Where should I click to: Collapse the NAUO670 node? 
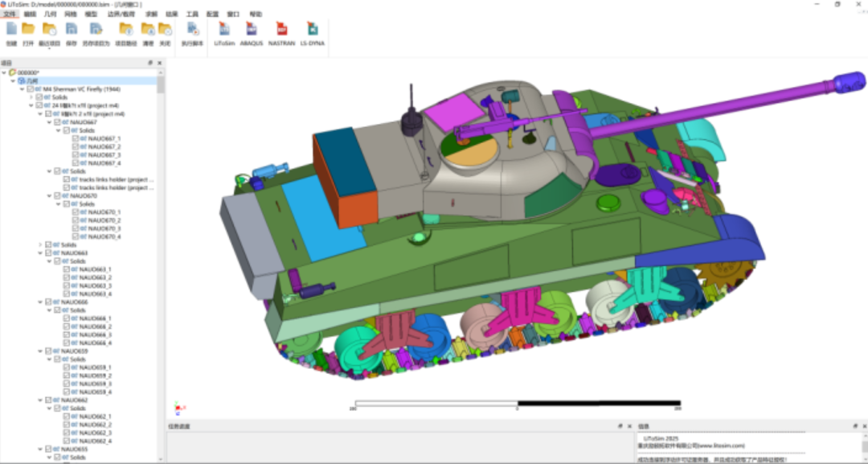coord(49,195)
